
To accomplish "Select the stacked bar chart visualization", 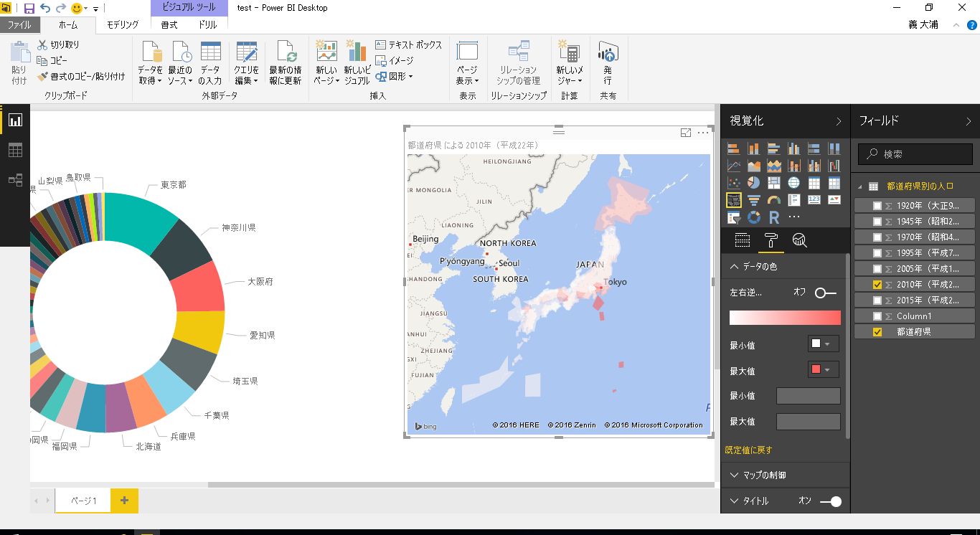I will [734, 148].
